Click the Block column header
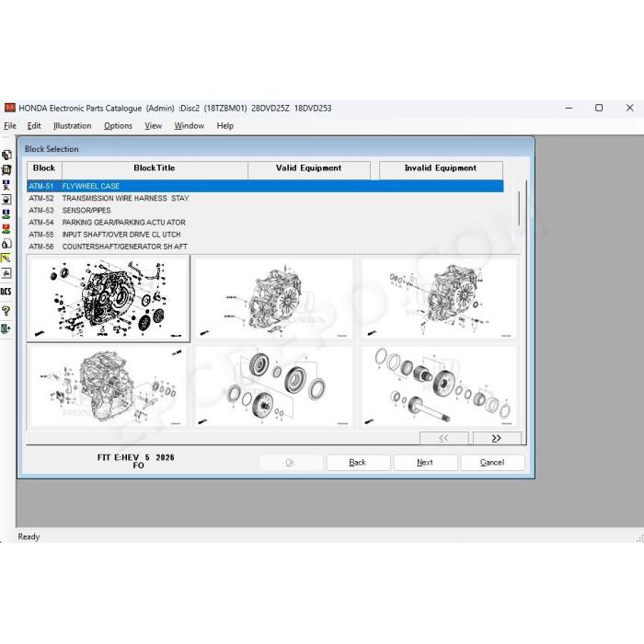 (44, 168)
